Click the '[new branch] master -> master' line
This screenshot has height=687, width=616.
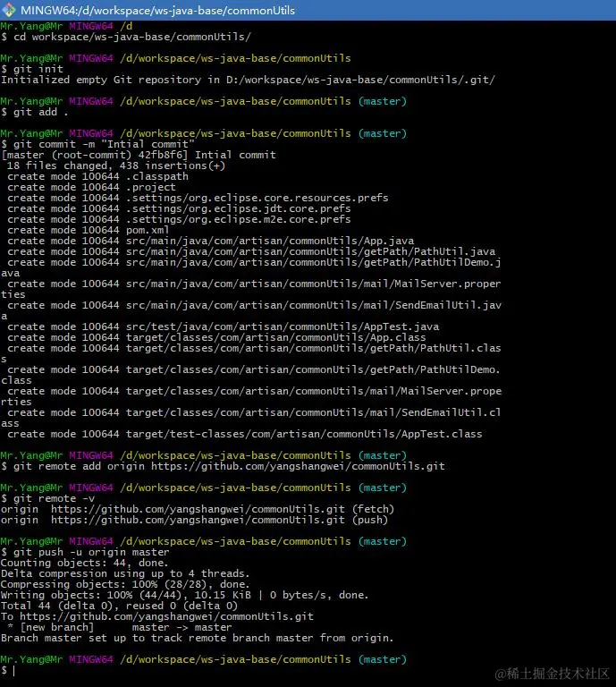pyautogui.click(x=120, y=627)
